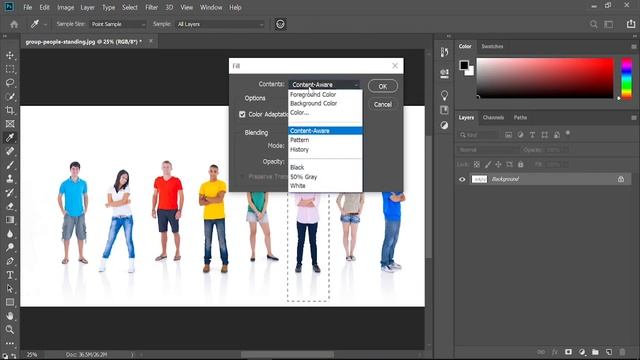Open the Contents dropdown in Fill dialog
Viewport: 640px width, 360px height.
(324, 84)
